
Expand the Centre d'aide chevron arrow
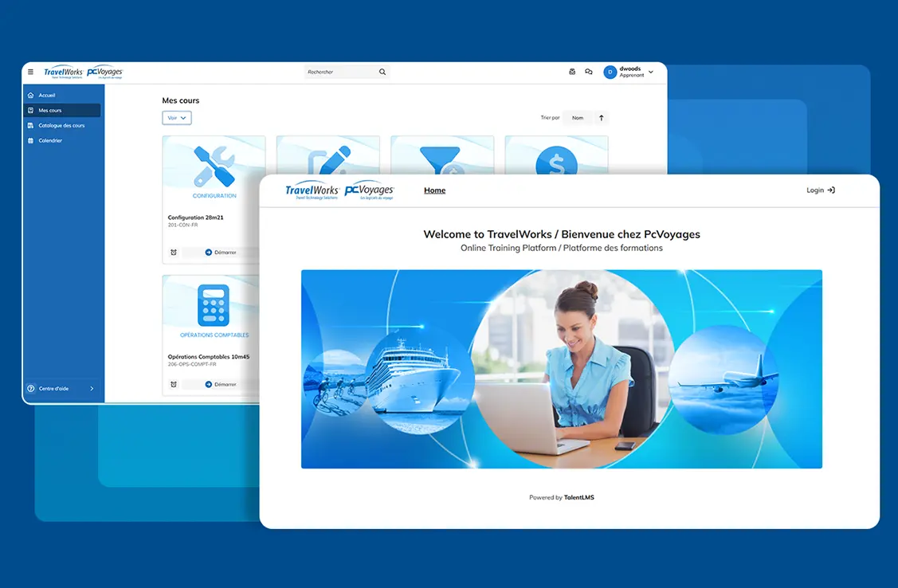pos(92,388)
